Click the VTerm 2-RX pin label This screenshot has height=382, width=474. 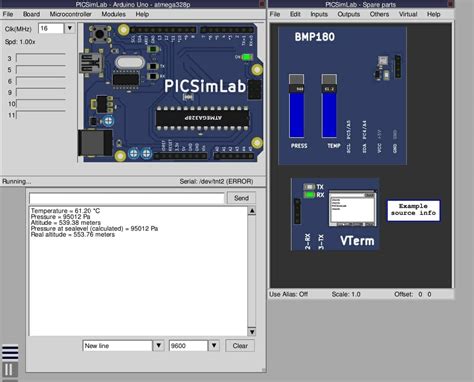pyautogui.click(x=308, y=241)
